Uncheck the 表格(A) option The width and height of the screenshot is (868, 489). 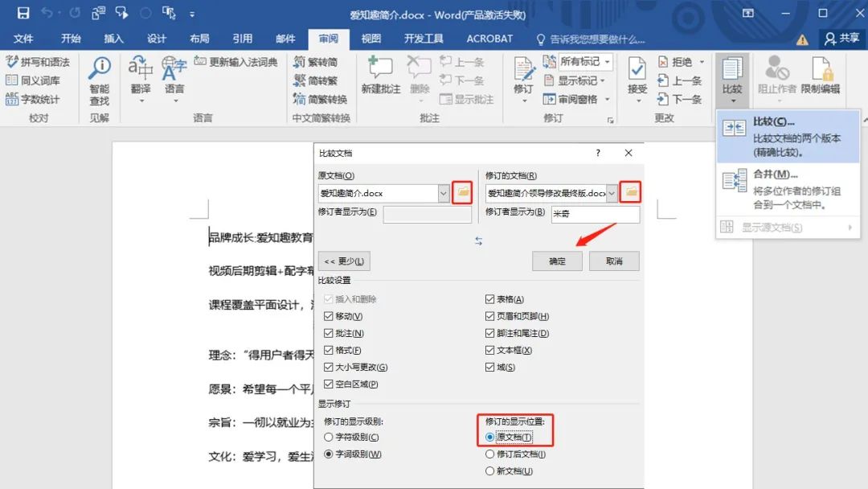coord(489,299)
